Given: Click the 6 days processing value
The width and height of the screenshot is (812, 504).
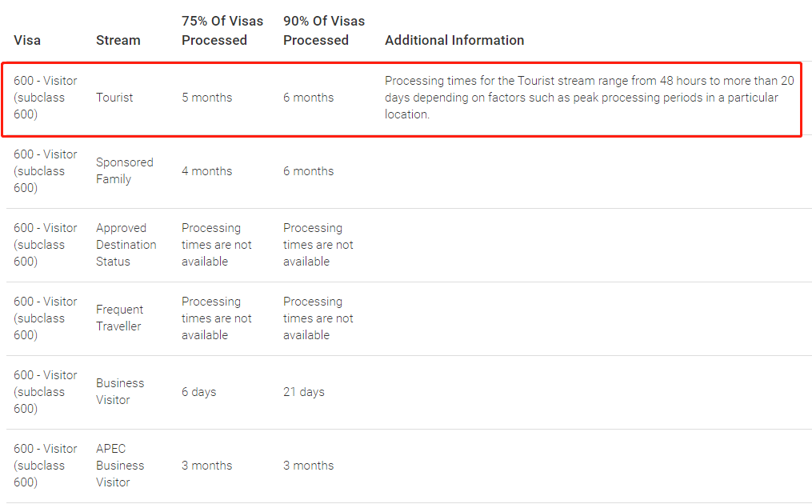Looking at the screenshot, I should (199, 391).
